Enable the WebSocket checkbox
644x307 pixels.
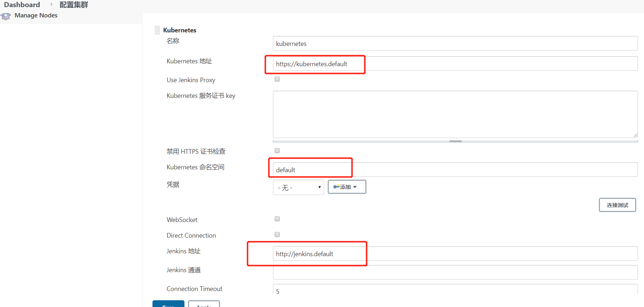277,219
